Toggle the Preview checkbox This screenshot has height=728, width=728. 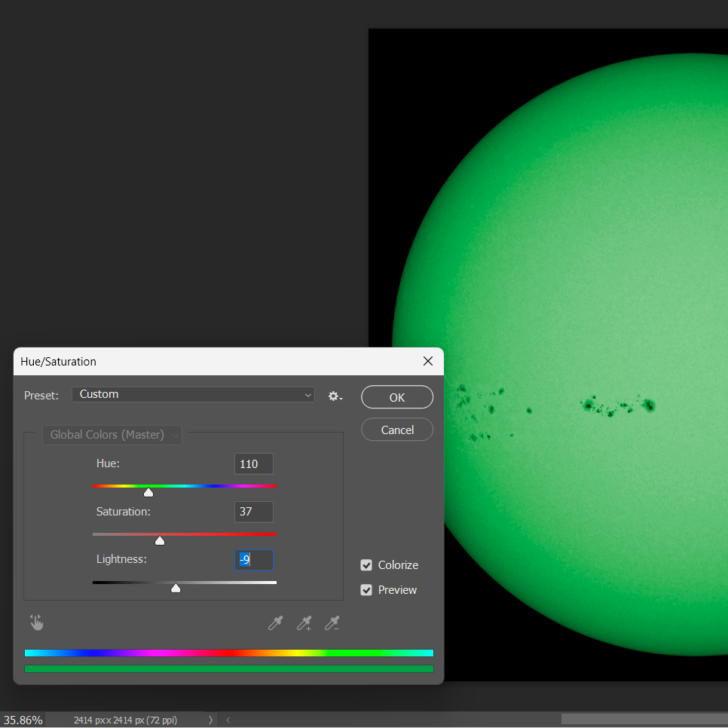tap(366, 590)
